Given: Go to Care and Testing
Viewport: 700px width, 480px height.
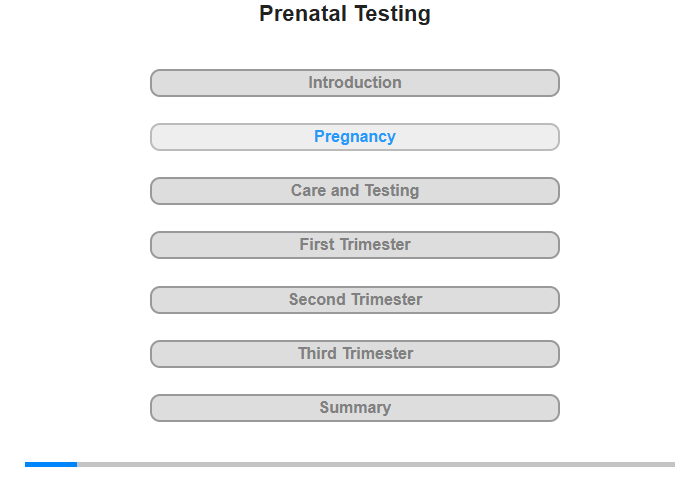Looking at the screenshot, I should tap(355, 191).
